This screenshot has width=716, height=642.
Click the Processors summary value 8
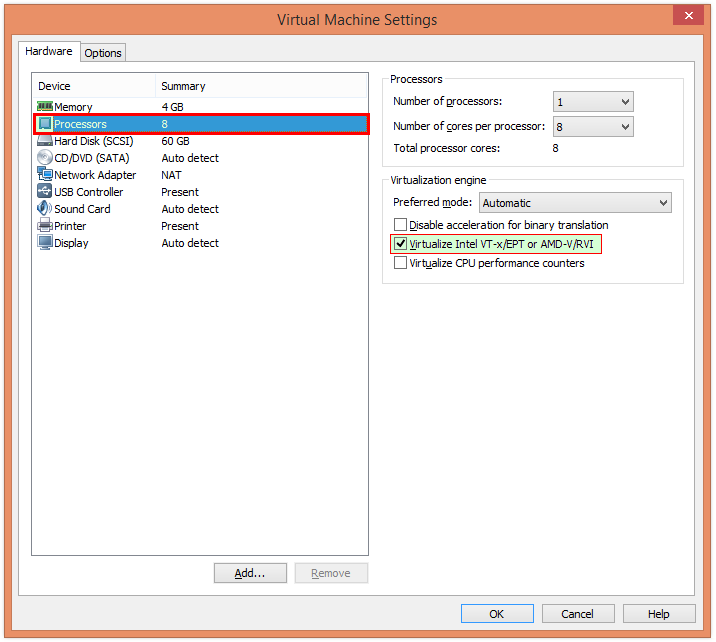point(164,124)
